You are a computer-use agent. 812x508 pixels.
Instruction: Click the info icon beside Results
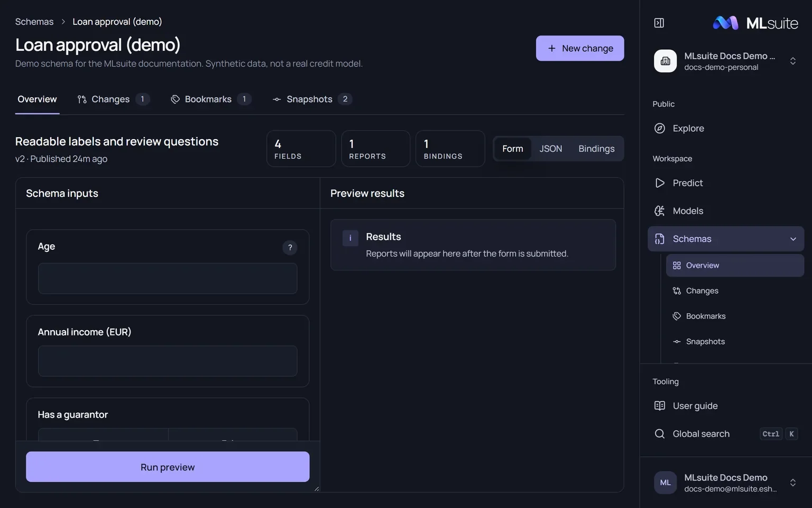[350, 238]
